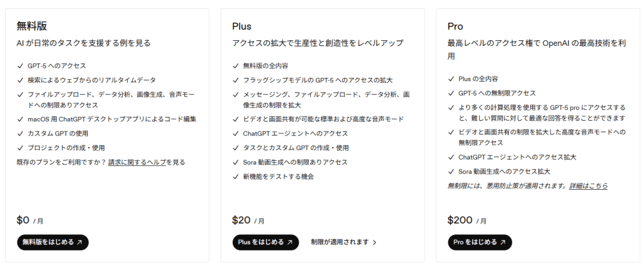Click the 無料版をはじめる button
This screenshot has height=267, width=644.
point(53,242)
